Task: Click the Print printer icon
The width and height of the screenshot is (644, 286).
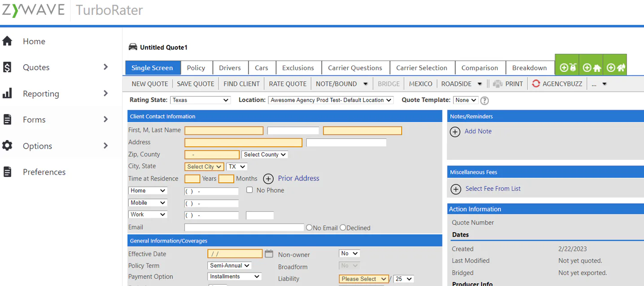Action: [x=497, y=84]
